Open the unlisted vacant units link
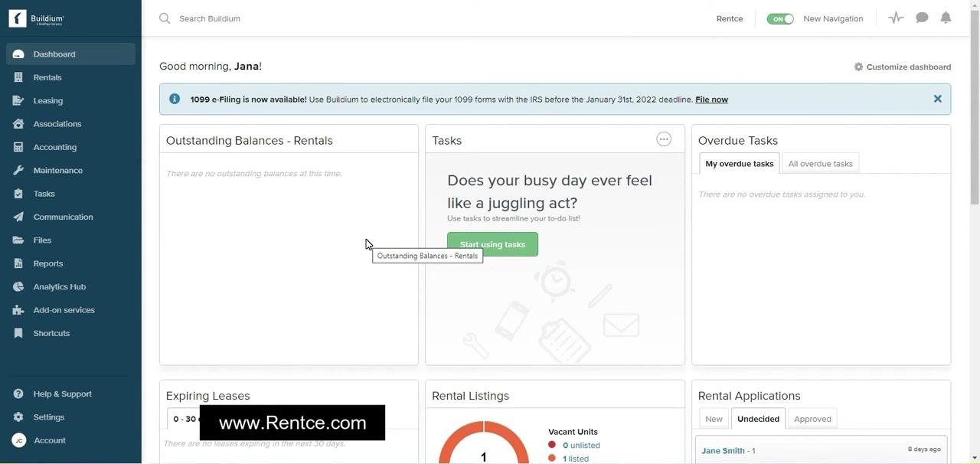Viewport: 980px width, 464px height. click(581, 445)
